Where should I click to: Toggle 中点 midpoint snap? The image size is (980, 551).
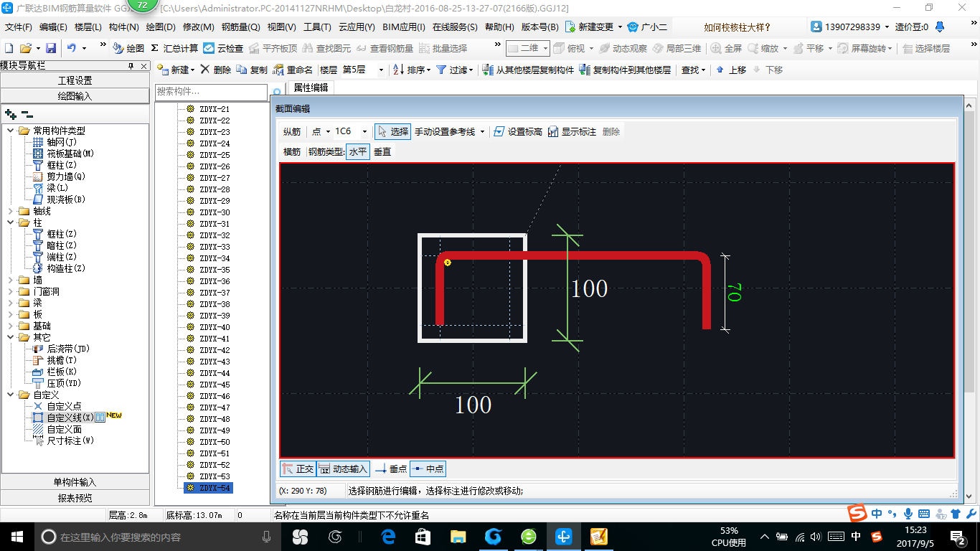[428, 468]
